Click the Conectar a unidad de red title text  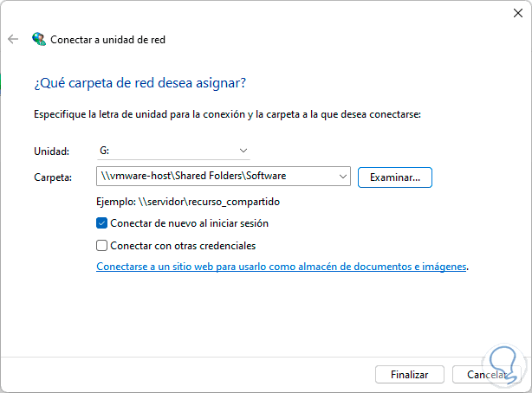[x=107, y=39]
